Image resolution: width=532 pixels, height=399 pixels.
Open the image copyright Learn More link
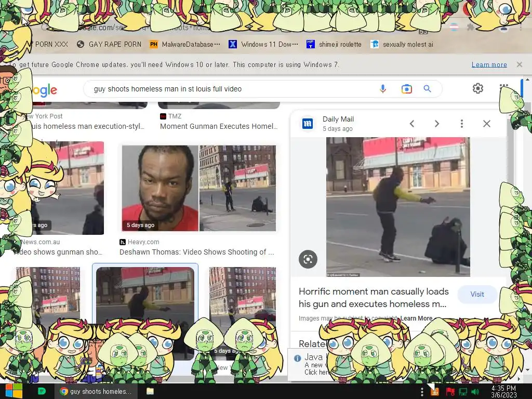416,318
